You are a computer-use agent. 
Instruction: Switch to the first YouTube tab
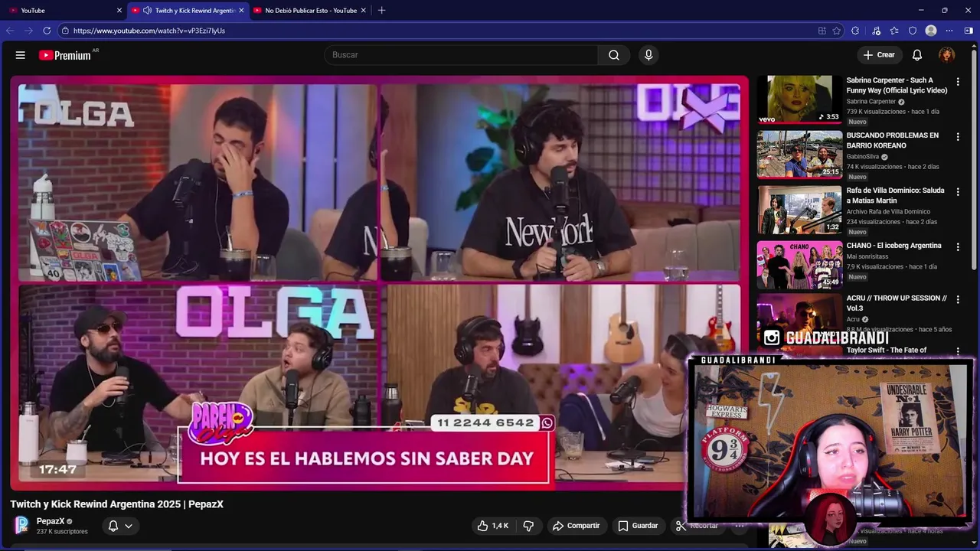pos(64,11)
